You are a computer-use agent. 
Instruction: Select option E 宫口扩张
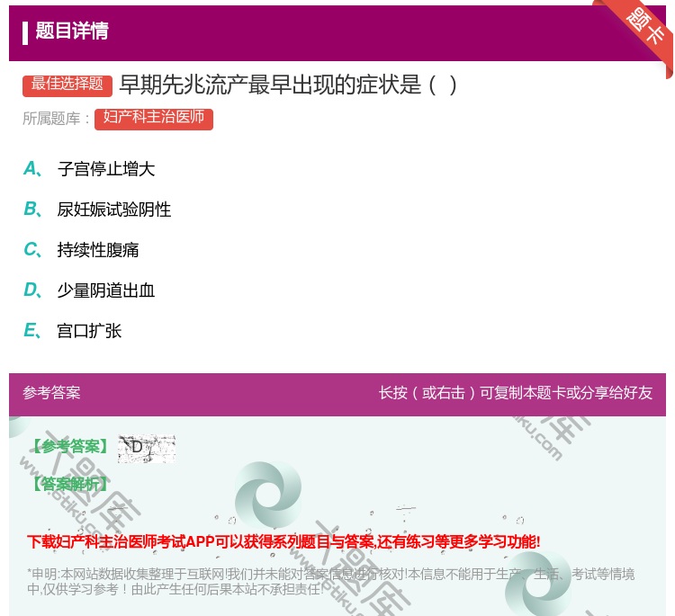click(x=73, y=331)
